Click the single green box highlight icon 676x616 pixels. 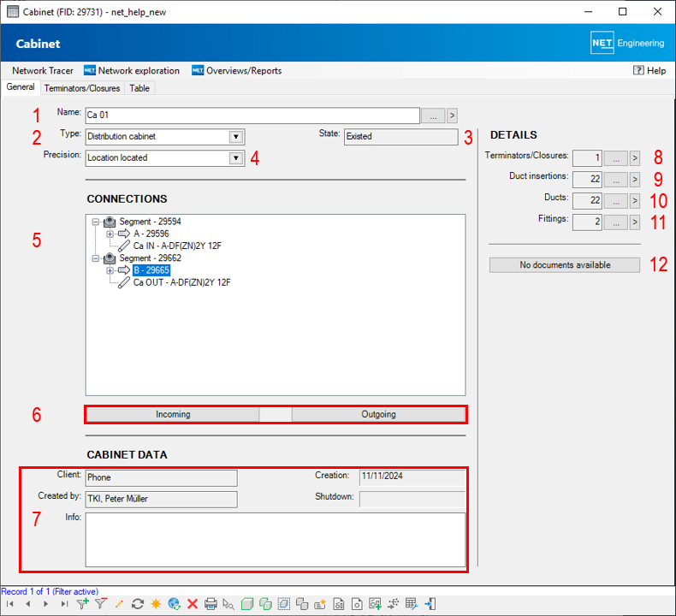(x=247, y=604)
